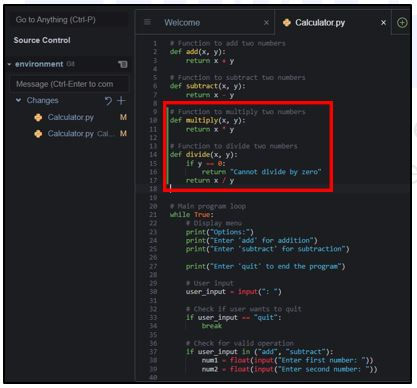Discard all changes with the revert arrow icon
417x388 pixels.
click(108, 101)
